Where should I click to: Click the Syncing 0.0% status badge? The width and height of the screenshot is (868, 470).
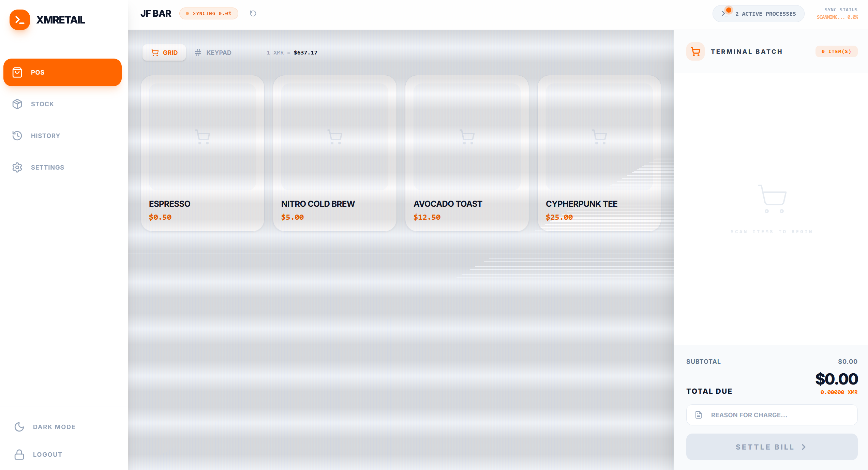point(209,14)
